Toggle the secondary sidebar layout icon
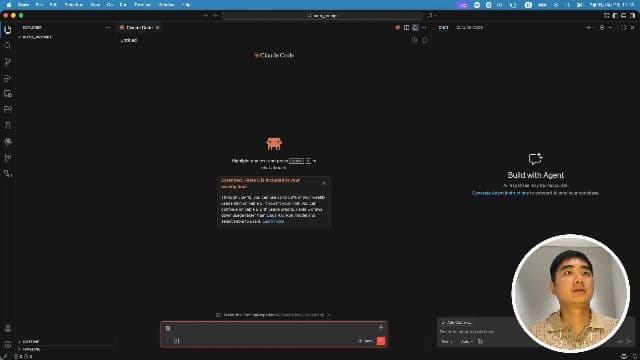640x360 pixels. pos(632,16)
